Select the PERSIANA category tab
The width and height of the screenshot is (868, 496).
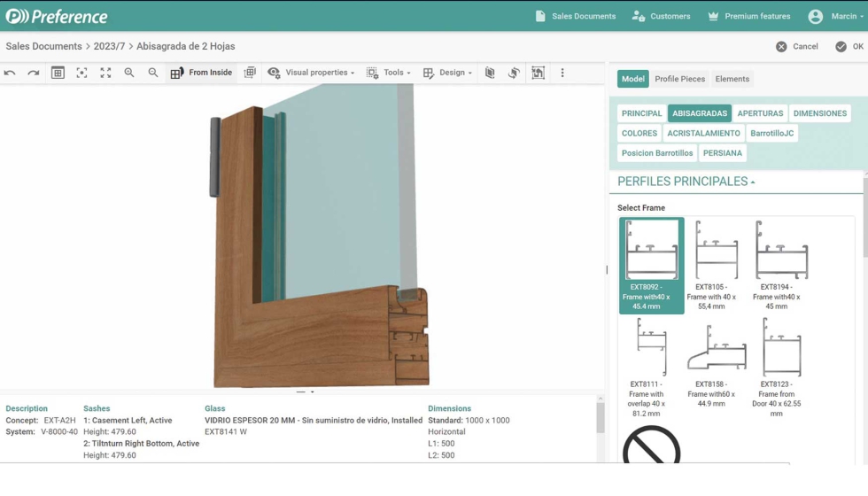723,153
